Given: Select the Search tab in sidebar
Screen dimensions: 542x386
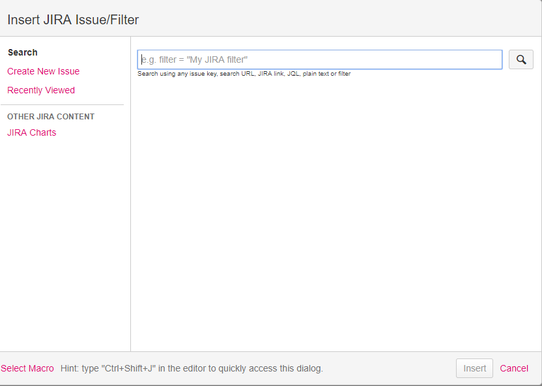Looking at the screenshot, I should click(x=22, y=53).
